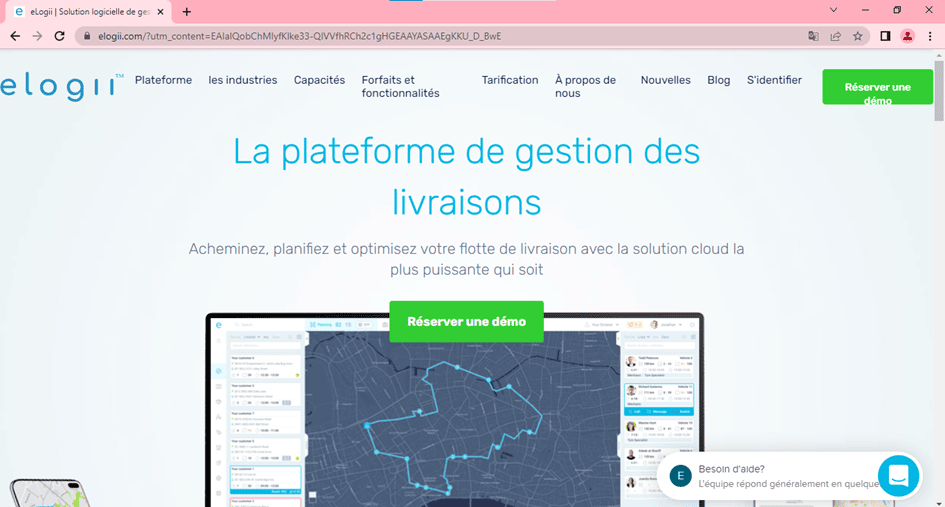
Task: Open a new tab with plus button
Action: 187,11
